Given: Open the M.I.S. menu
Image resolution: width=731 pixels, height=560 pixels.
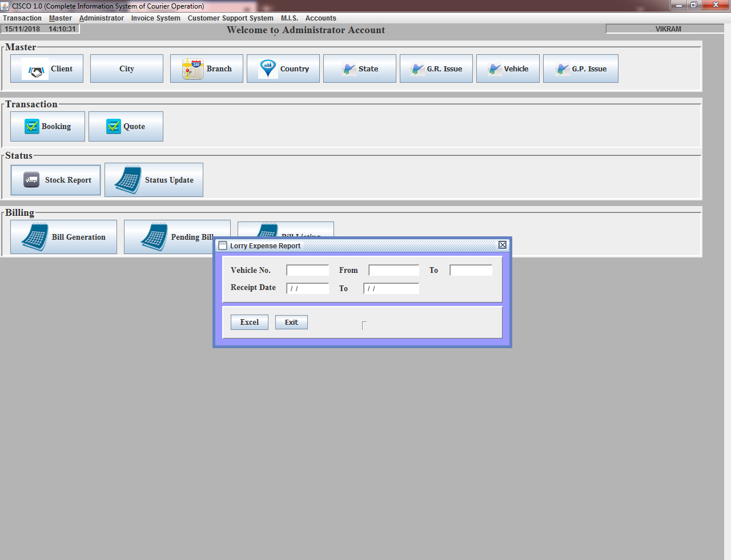Looking at the screenshot, I should [289, 18].
